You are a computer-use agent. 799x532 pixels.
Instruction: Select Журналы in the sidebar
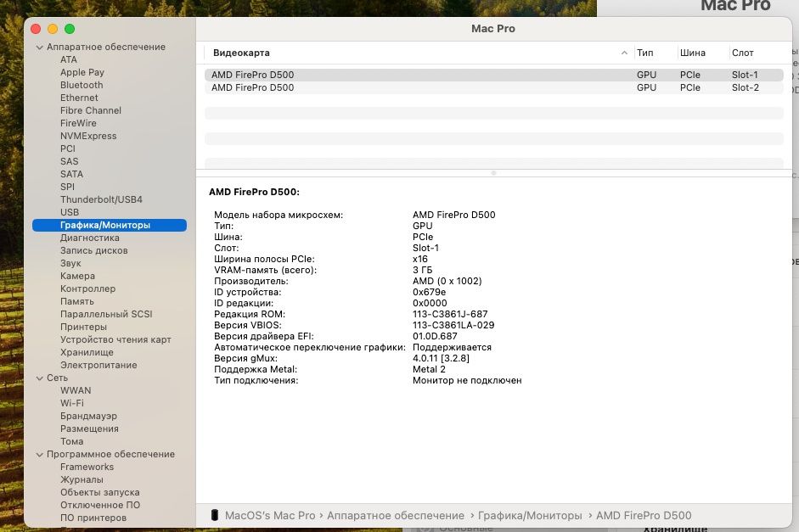(82, 479)
